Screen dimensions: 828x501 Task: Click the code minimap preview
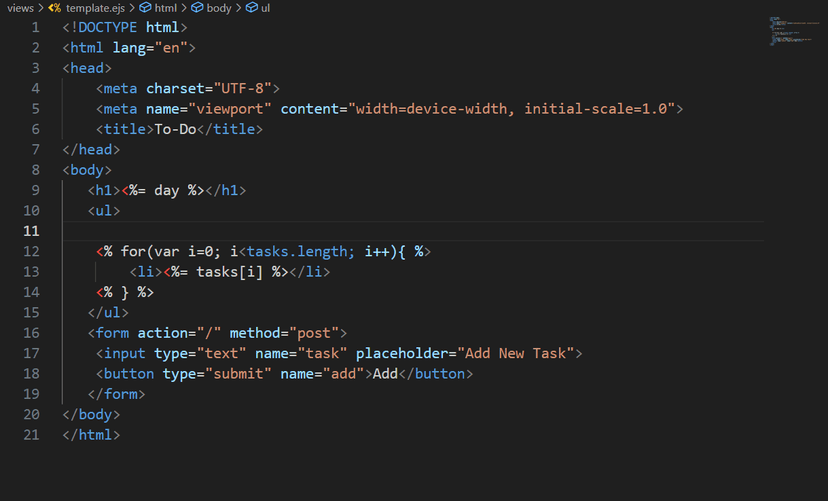tap(794, 31)
